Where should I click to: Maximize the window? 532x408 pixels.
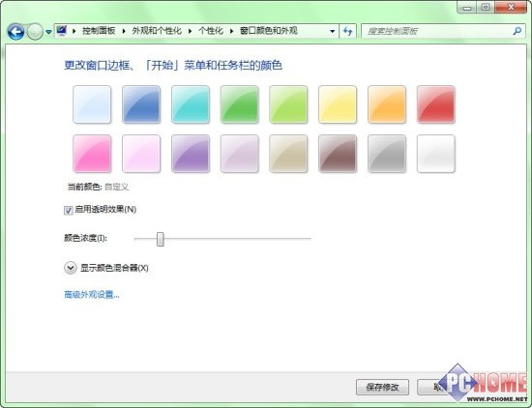tap(486, 7)
